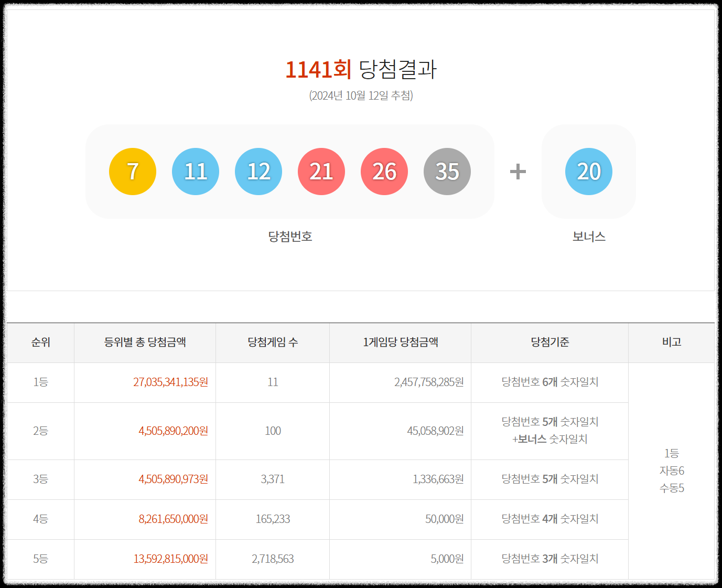Click the 자동6 note in 비고 column

click(672, 471)
